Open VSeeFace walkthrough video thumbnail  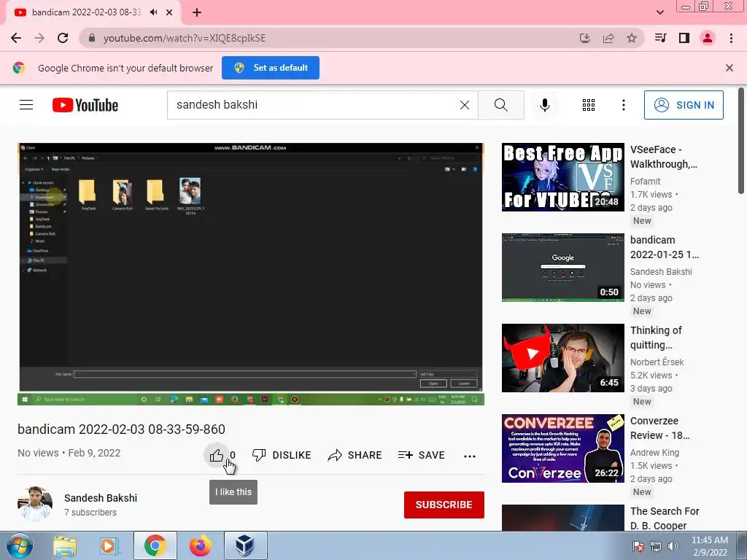pos(563,177)
